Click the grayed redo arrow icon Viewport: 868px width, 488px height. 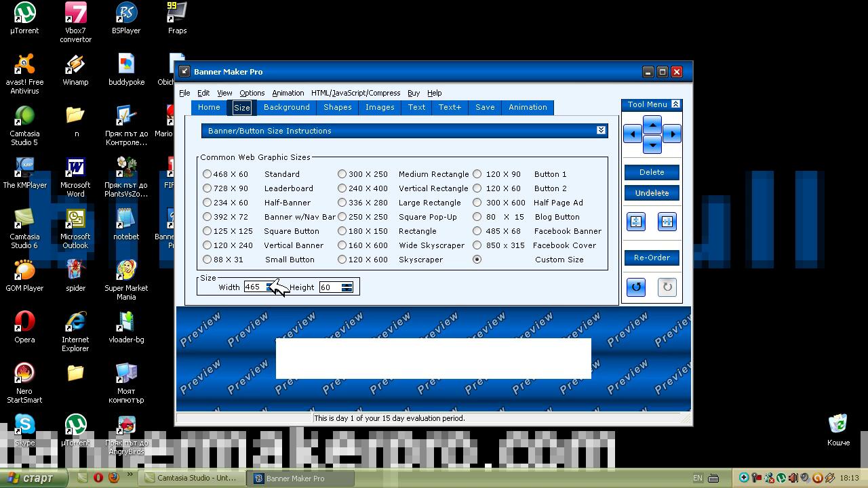[x=667, y=287]
